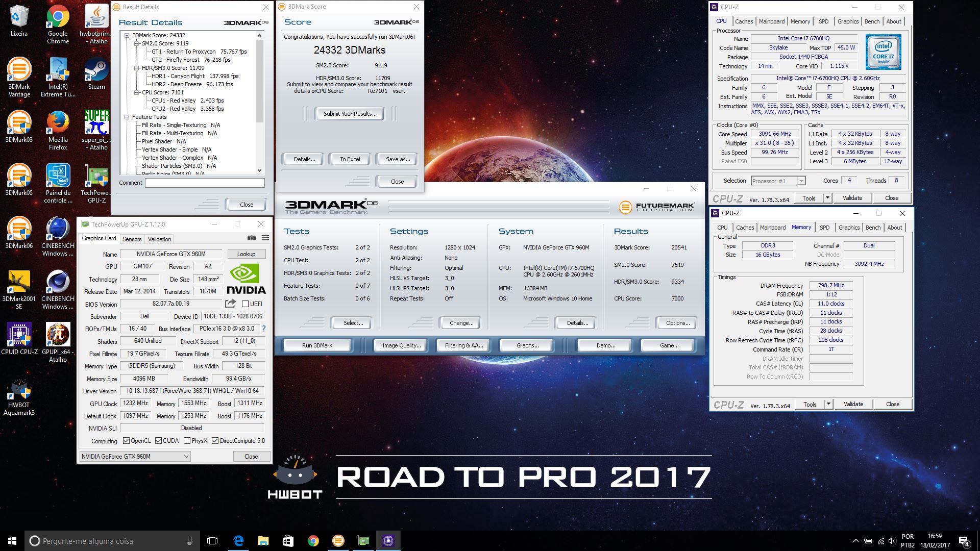Image resolution: width=980 pixels, height=551 pixels.
Task: Open the Steam desktop shortcut
Action: (96, 74)
